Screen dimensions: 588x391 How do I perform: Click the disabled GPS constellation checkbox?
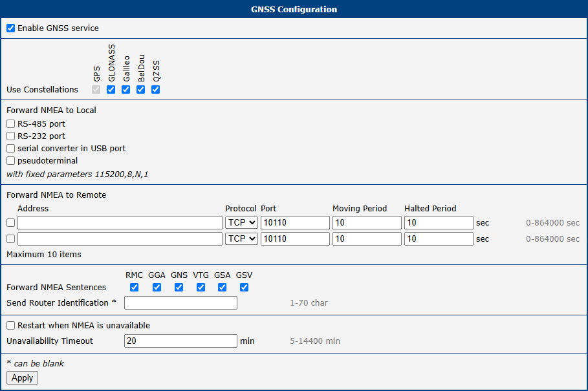tap(96, 90)
